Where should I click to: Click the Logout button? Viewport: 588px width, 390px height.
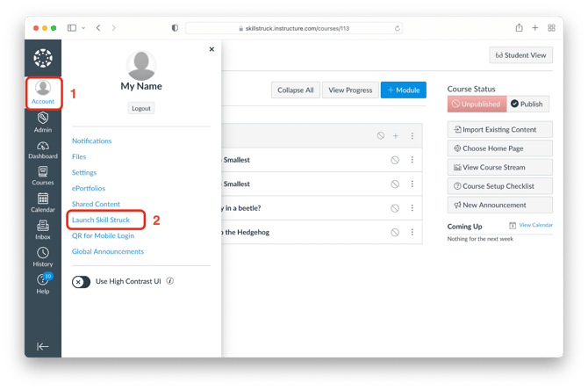pos(140,108)
